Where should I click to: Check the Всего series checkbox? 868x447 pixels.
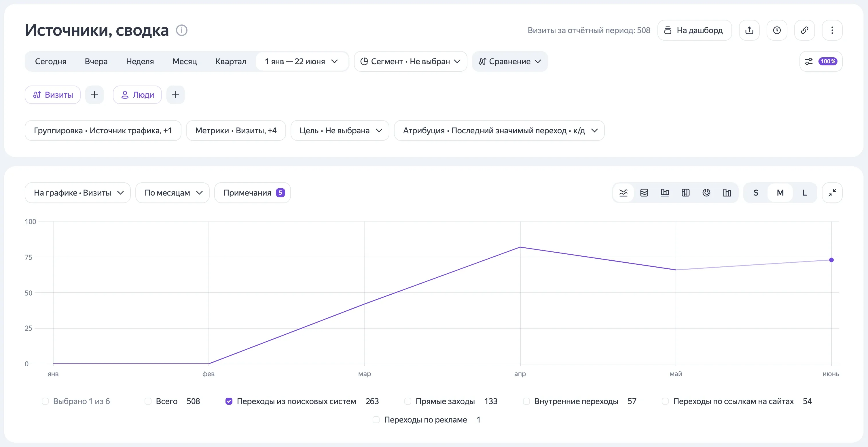pyautogui.click(x=148, y=401)
